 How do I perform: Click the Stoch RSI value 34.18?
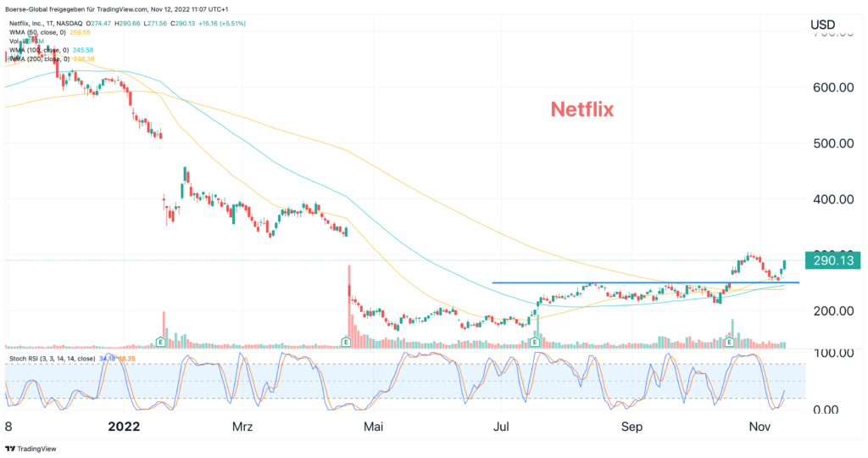click(x=108, y=358)
